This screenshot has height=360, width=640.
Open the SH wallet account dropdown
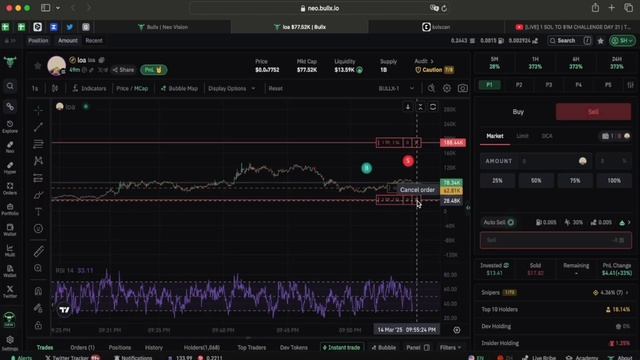click(622, 41)
